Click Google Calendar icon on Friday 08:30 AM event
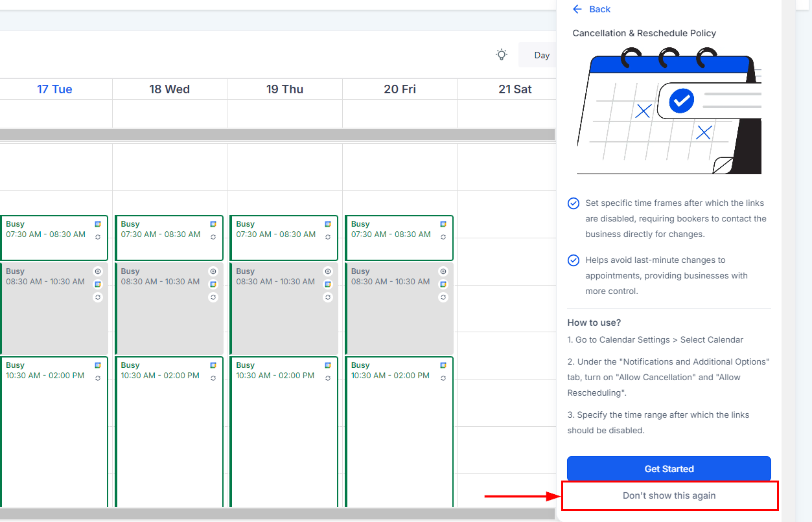This screenshot has width=812, height=522. (443, 284)
